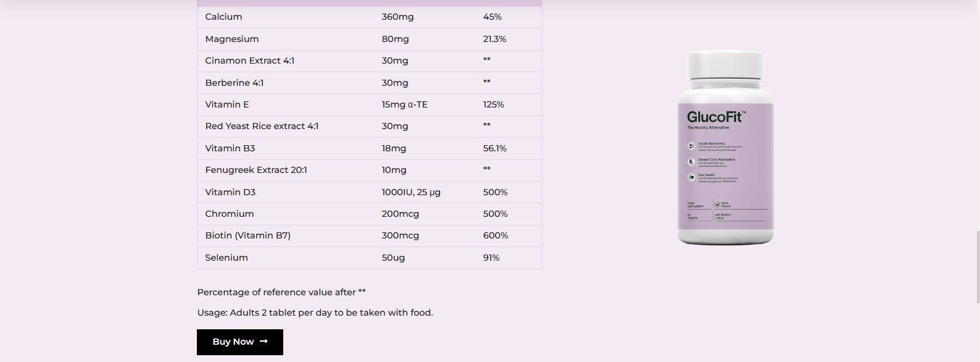The image size is (980, 362).
Task: Click the Buy Now button
Action: click(240, 342)
